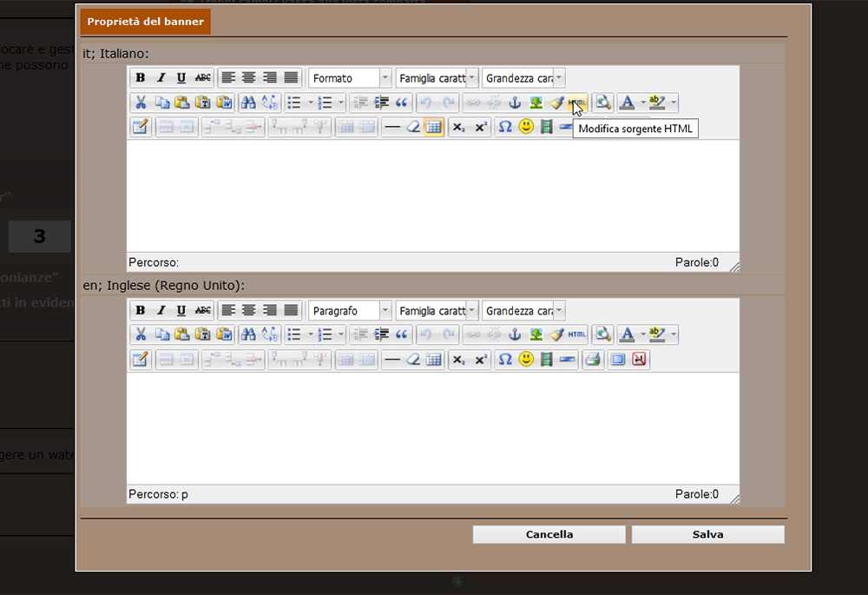Click HTML source edit icon in English editor
The image size is (868, 595).
(577, 334)
